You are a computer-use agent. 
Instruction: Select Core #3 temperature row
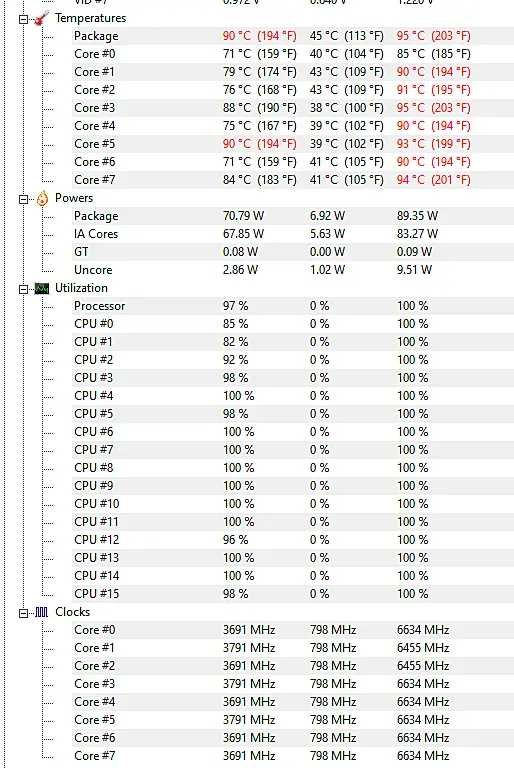tap(293, 108)
